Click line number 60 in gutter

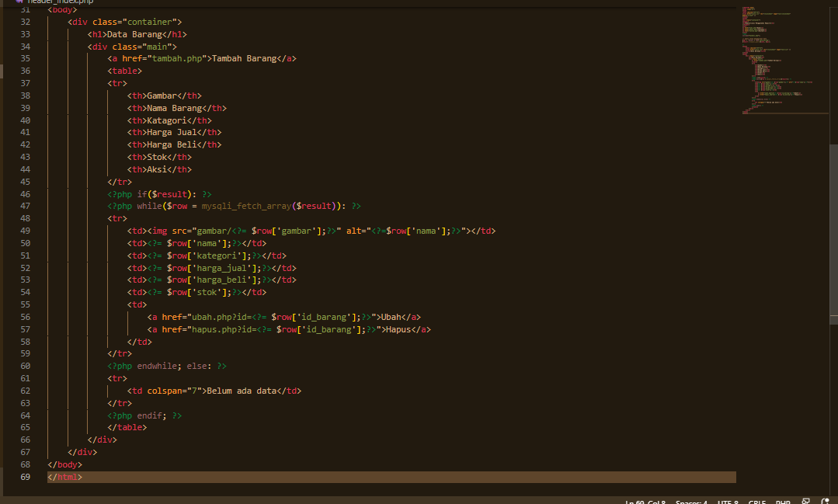pyautogui.click(x=25, y=366)
